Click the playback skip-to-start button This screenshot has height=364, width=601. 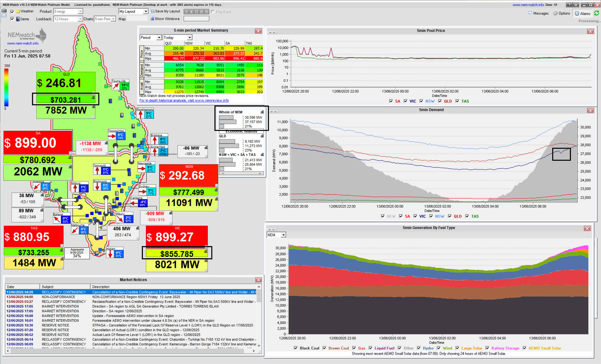pyautogui.click(x=201, y=11)
